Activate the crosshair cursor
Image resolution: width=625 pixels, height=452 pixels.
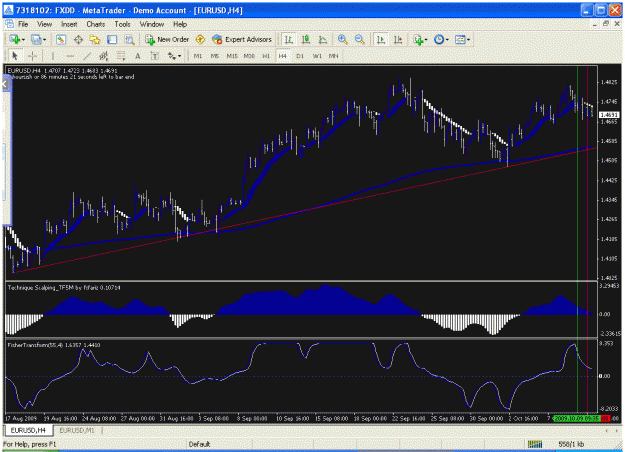coord(32,56)
